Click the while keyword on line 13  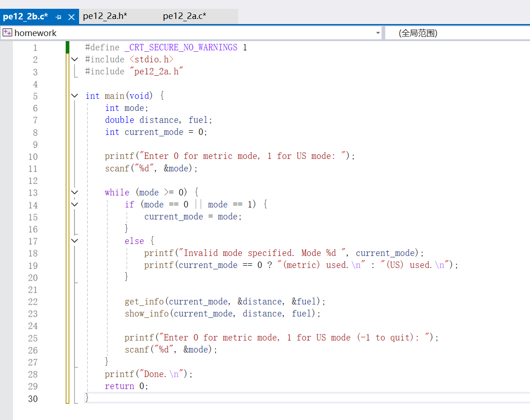tap(117, 193)
